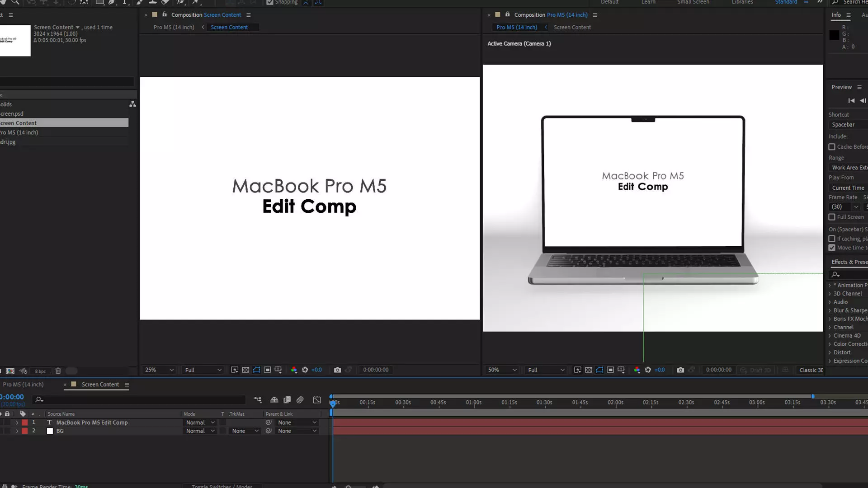Open Parent dropdown for BG layer
Viewport: 868px width, 488px height.
click(297, 431)
